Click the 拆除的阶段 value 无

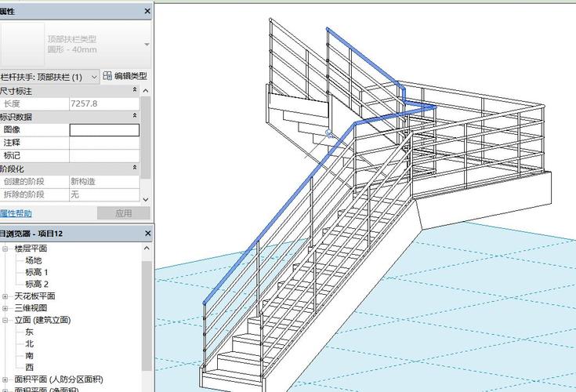coord(75,194)
